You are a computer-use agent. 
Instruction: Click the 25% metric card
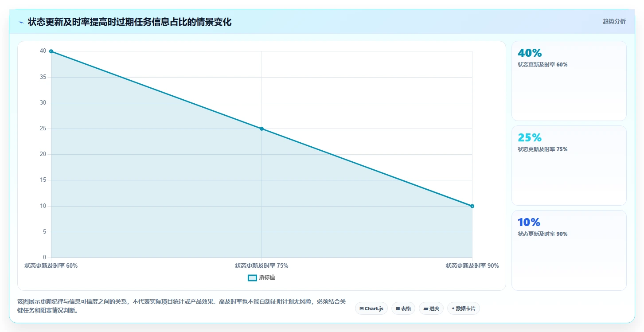(569, 166)
